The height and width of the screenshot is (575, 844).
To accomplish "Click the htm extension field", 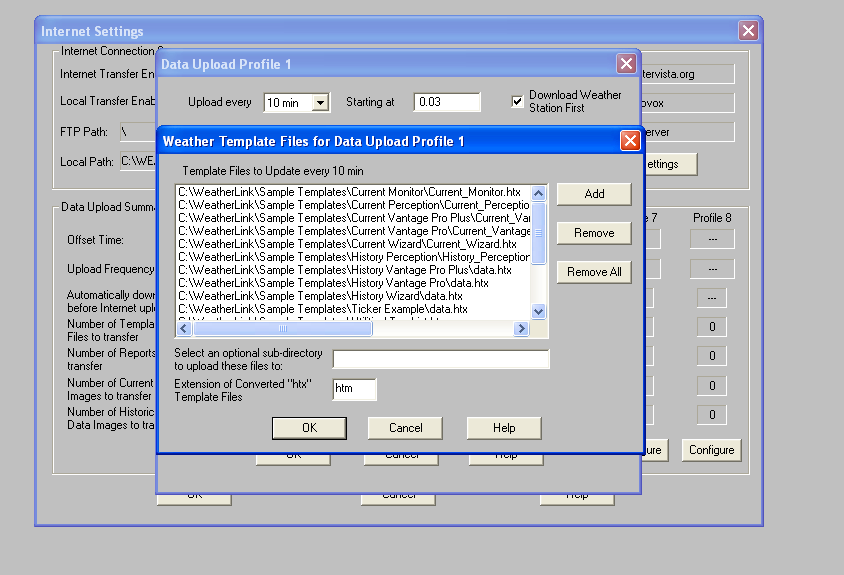I will [354, 390].
